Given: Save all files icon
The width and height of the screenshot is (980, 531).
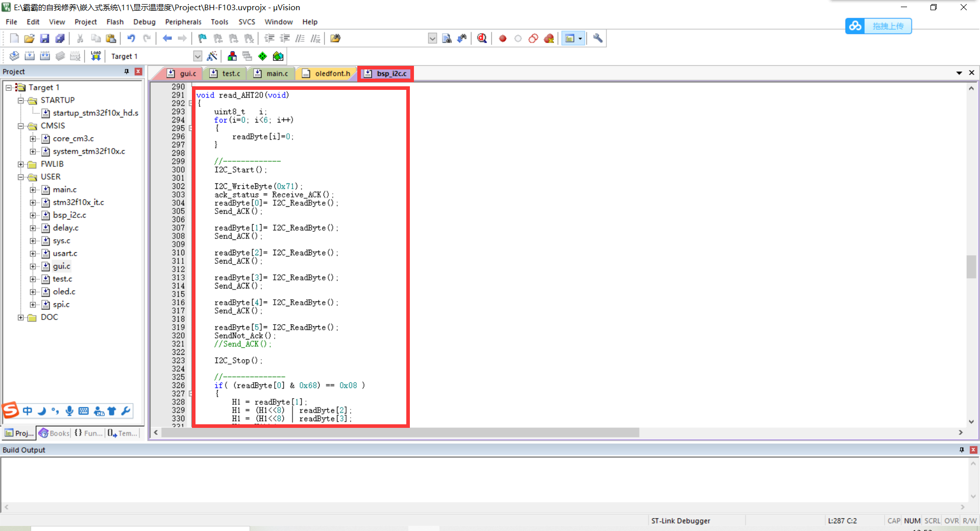Looking at the screenshot, I should (x=60, y=38).
